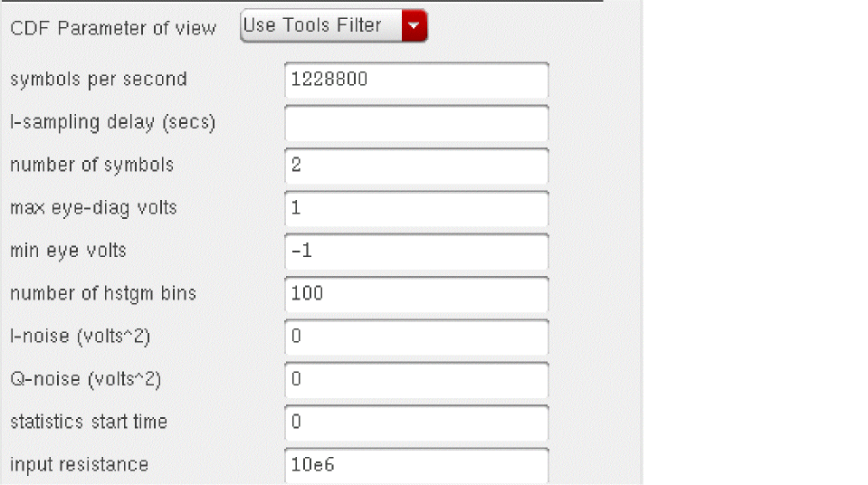Click the symbols per second field
The width and height of the screenshot is (868, 485).
(x=416, y=80)
